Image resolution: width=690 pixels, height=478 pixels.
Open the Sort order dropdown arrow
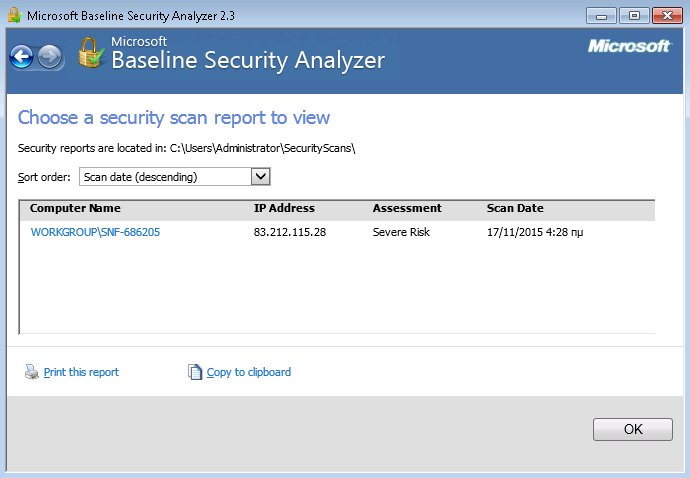point(261,177)
